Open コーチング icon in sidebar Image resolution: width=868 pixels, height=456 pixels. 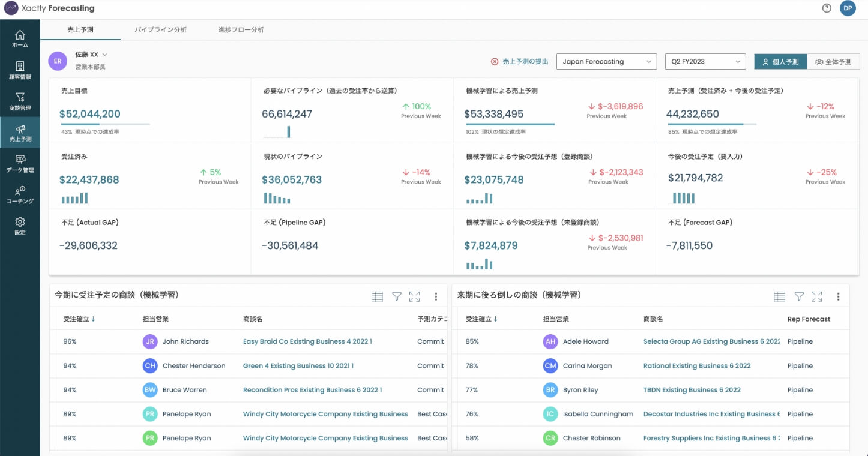coord(20,194)
